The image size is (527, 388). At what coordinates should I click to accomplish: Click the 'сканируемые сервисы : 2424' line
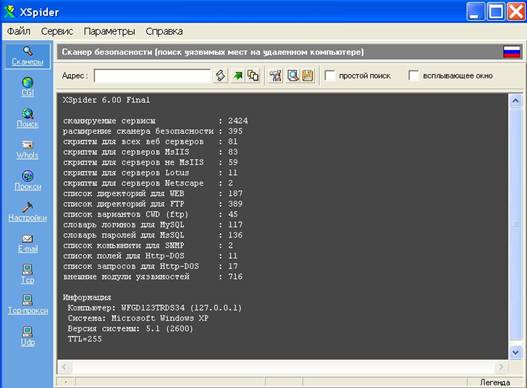(155, 121)
